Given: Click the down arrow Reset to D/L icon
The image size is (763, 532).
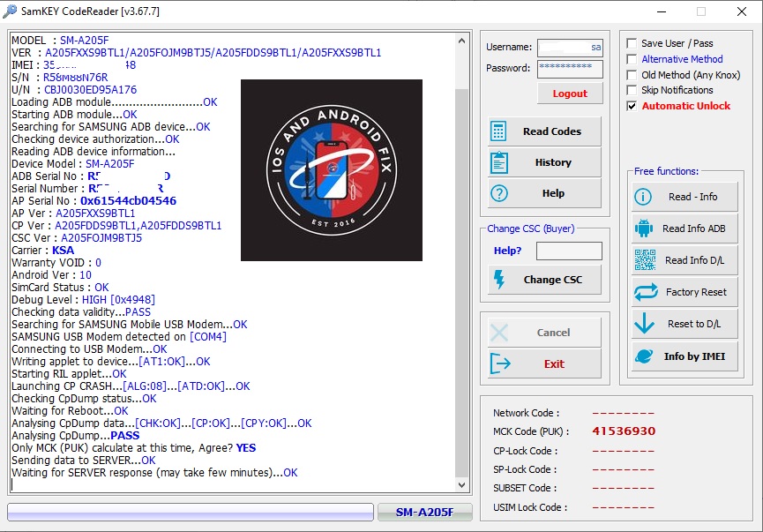Looking at the screenshot, I should click(644, 324).
